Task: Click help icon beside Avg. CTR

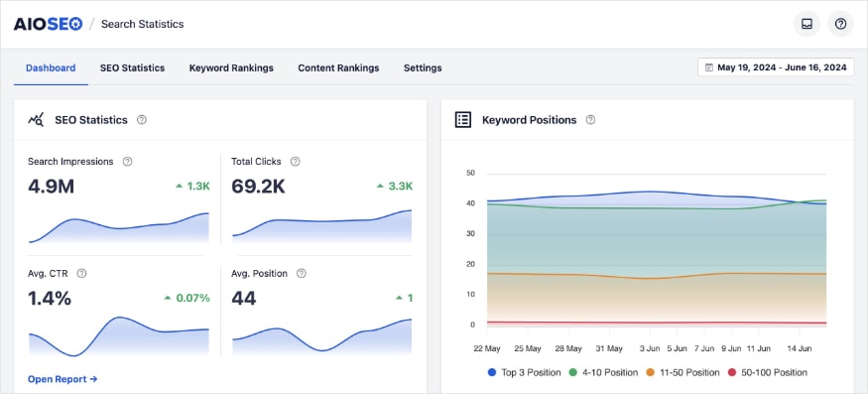Action: click(x=82, y=273)
